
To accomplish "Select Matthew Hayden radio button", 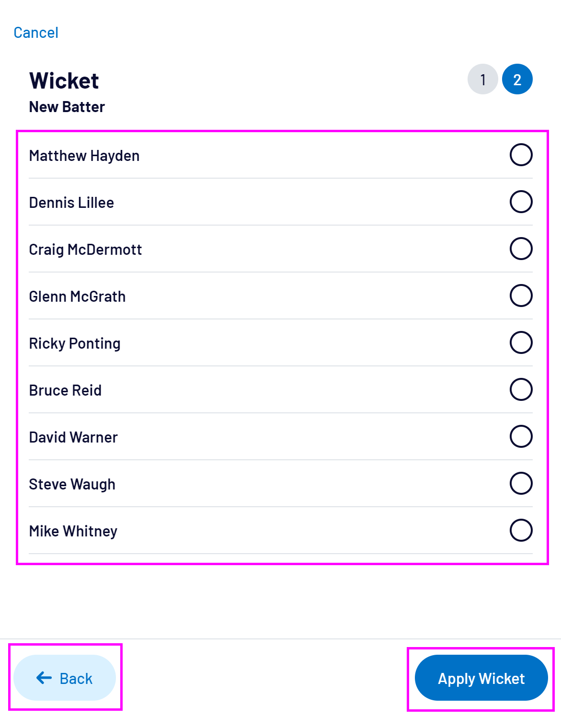I will click(x=521, y=155).
